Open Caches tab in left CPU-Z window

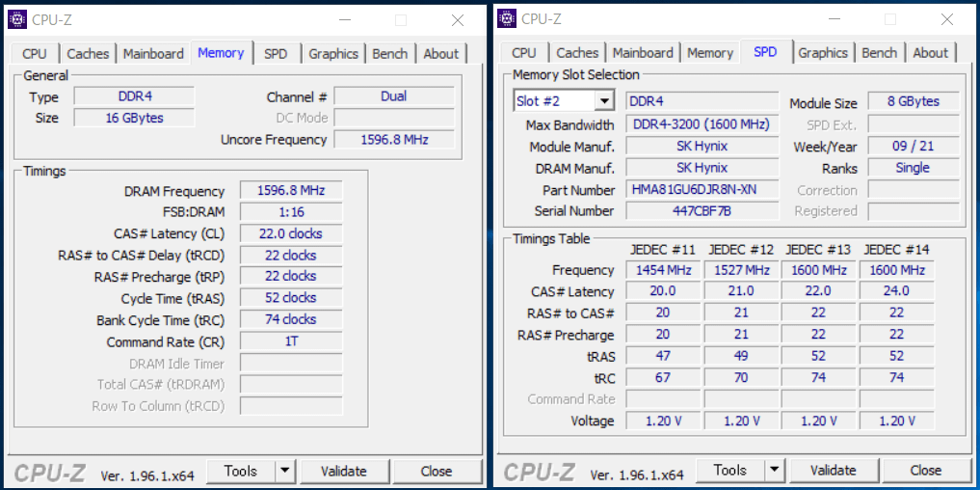pos(88,54)
